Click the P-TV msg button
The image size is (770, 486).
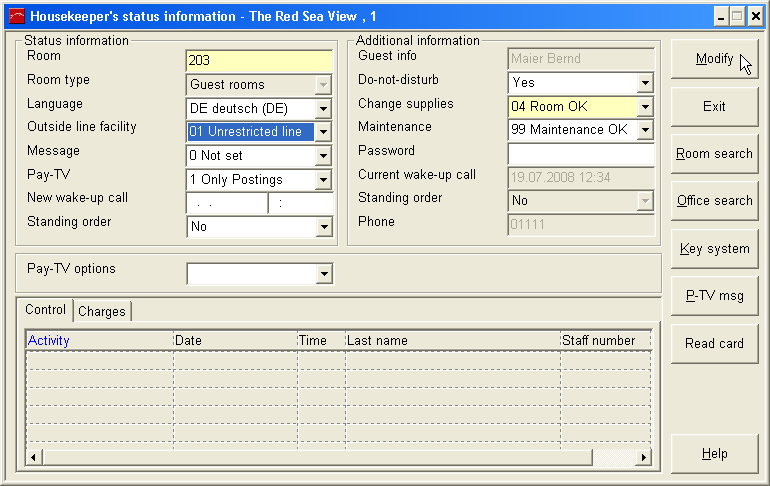tap(714, 296)
